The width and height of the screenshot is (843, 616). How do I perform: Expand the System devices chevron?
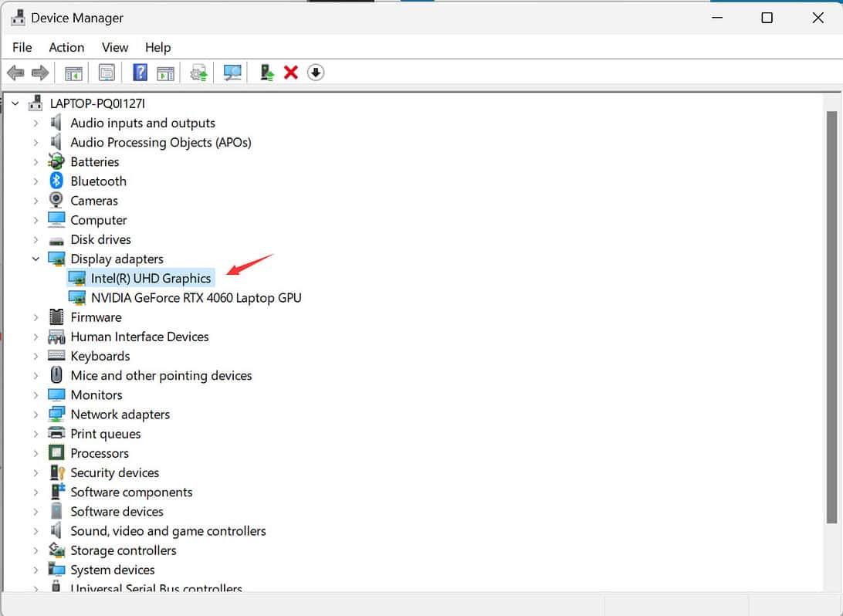[36, 570]
